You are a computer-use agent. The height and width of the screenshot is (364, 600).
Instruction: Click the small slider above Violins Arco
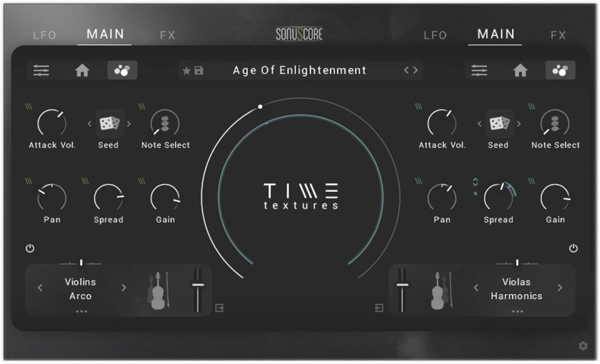(x=81, y=263)
